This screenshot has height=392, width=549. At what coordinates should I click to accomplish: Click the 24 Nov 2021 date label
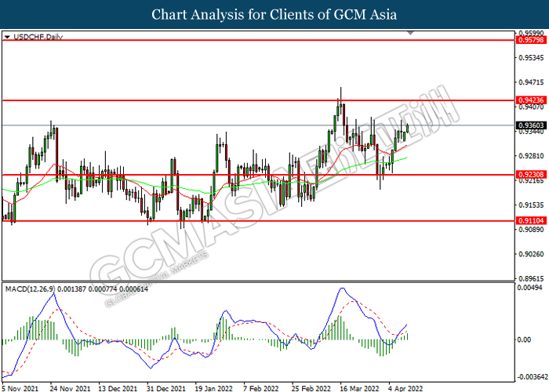click(x=70, y=388)
